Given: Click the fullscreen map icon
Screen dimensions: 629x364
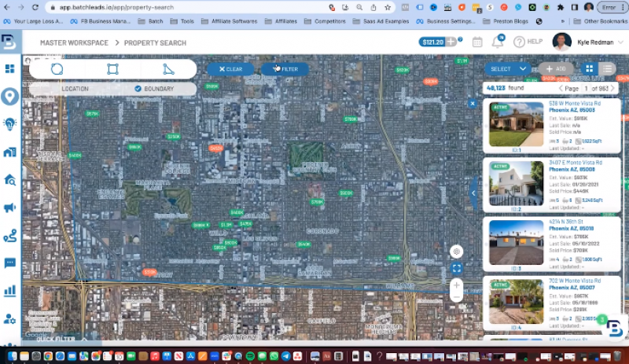Looking at the screenshot, I should tap(457, 268).
